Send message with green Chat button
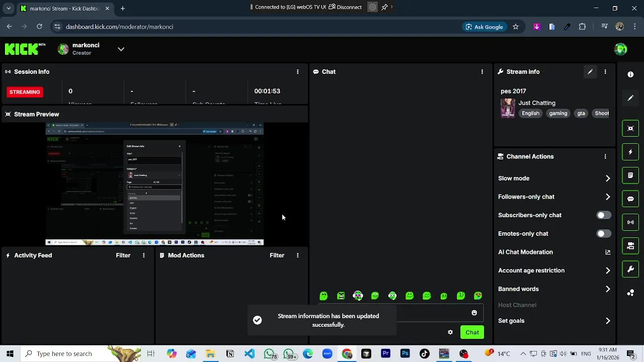The image size is (644, 362). pos(472,332)
